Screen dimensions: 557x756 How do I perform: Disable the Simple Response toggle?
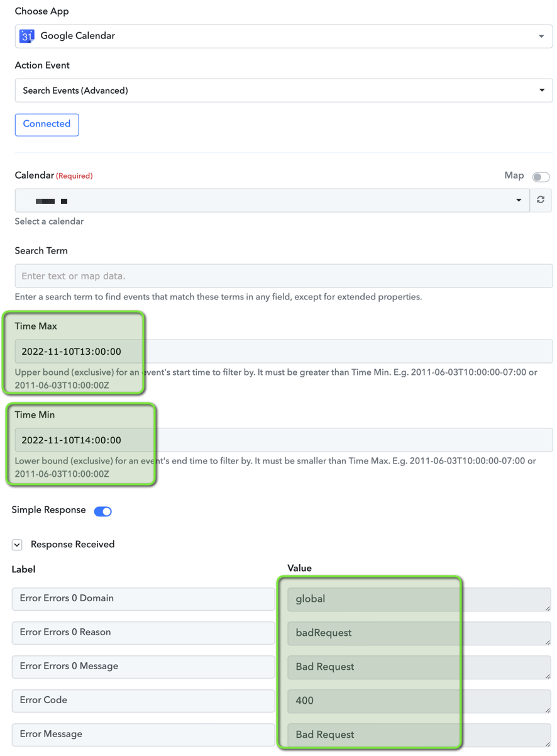(103, 511)
